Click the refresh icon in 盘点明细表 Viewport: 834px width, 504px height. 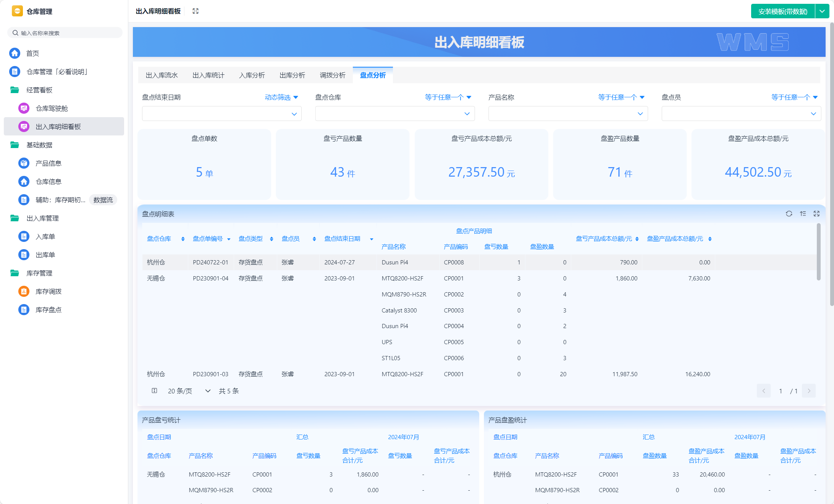pos(789,214)
